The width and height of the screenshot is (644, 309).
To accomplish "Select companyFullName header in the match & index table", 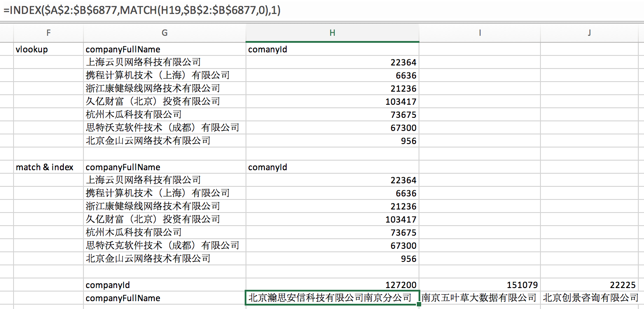I will 164,167.
